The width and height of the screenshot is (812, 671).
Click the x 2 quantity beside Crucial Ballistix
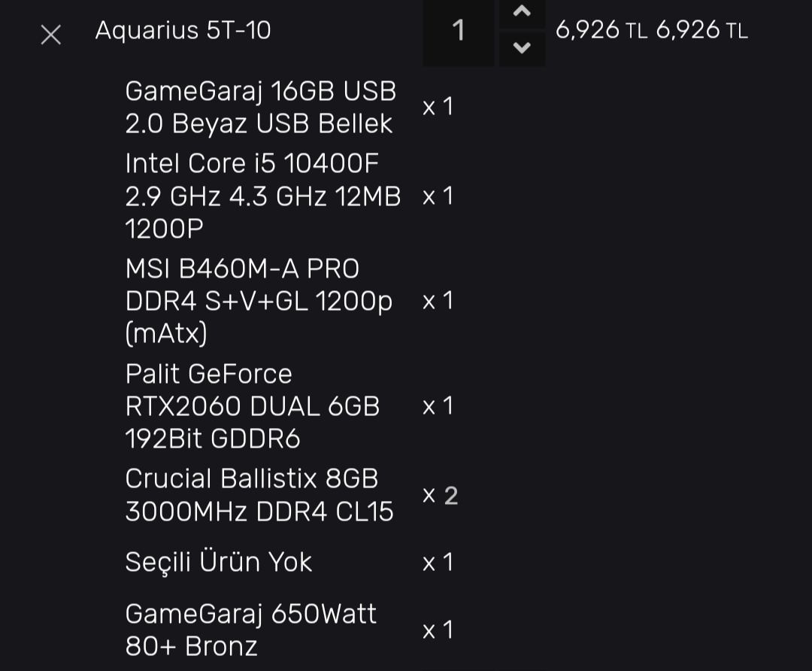pyautogui.click(x=440, y=496)
